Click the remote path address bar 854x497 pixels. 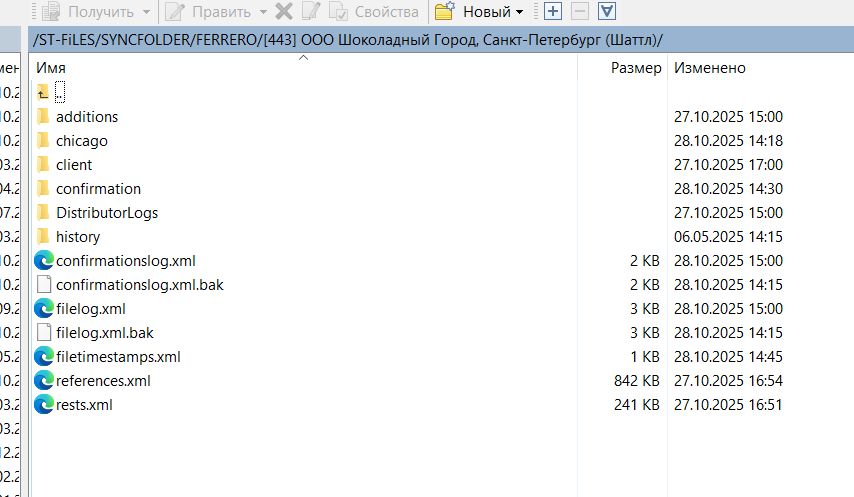[441, 40]
